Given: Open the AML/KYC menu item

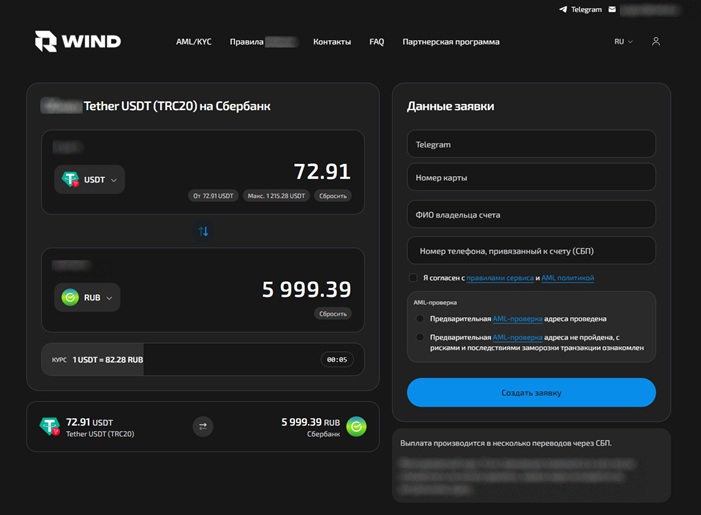Looking at the screenshot, I should pyautogui.click(x=194, y=42).
